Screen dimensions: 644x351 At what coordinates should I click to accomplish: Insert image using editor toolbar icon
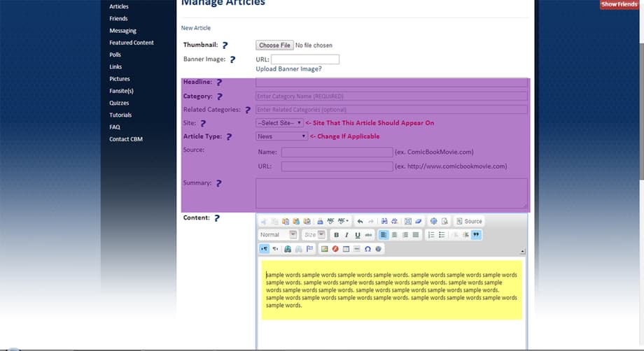pyautogui.click(x=324, y=249)
